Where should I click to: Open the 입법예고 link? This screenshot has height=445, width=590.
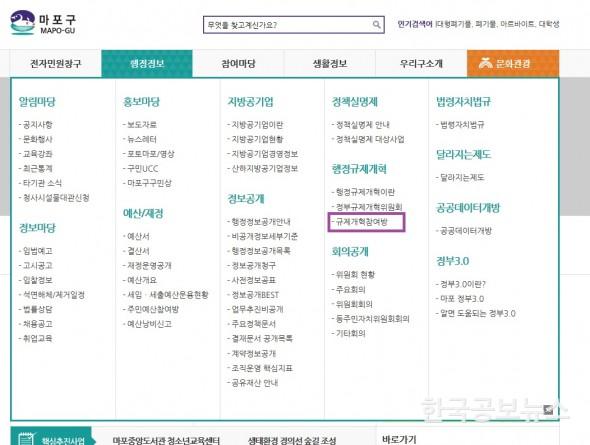tap(37, 251)
